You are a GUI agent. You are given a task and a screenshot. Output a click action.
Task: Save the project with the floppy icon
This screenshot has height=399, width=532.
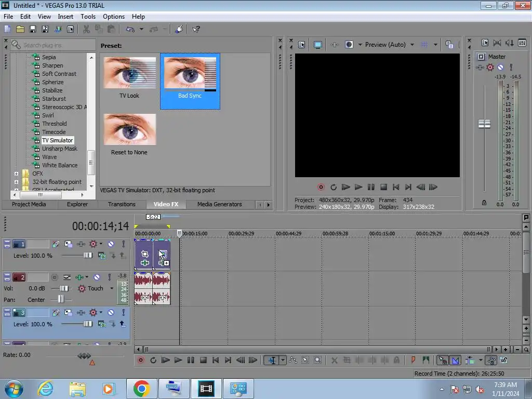coord(33,29)
